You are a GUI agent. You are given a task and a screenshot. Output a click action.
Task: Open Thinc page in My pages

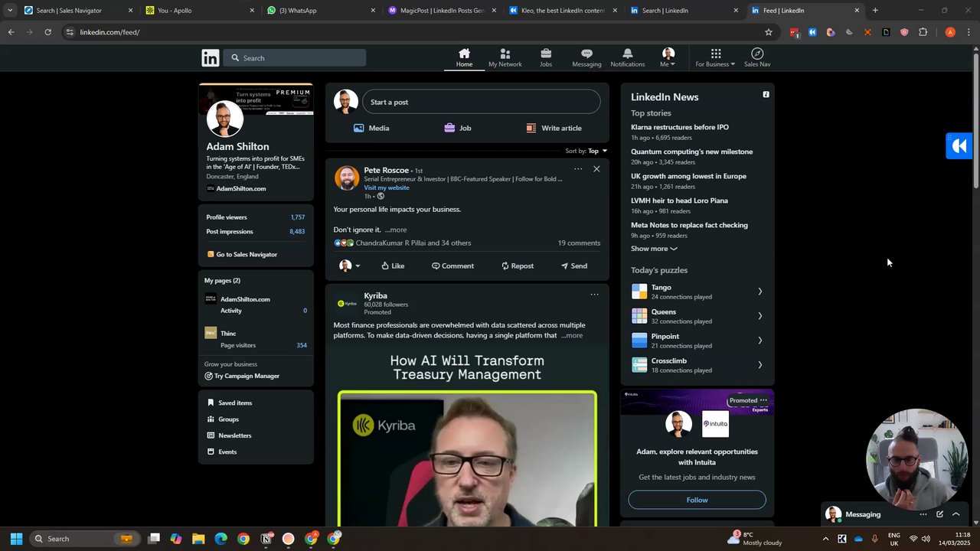(x=228, y=333)
